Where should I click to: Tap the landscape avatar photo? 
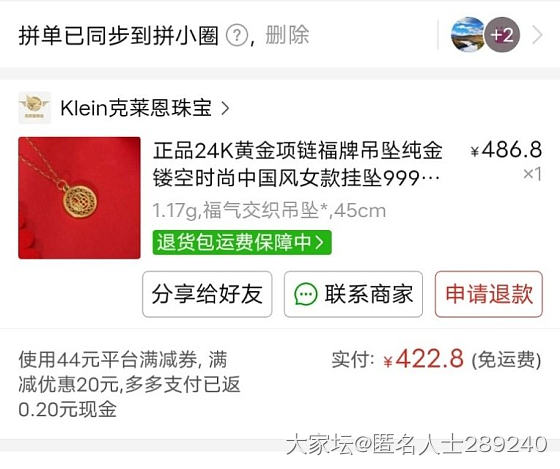[x=468, y=35]
